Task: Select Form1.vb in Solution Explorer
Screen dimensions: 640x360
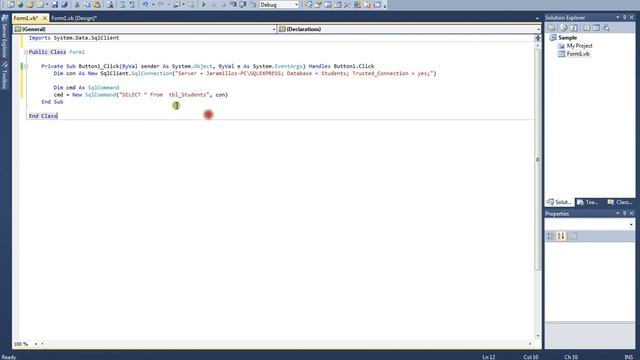Action: [578, 54]
